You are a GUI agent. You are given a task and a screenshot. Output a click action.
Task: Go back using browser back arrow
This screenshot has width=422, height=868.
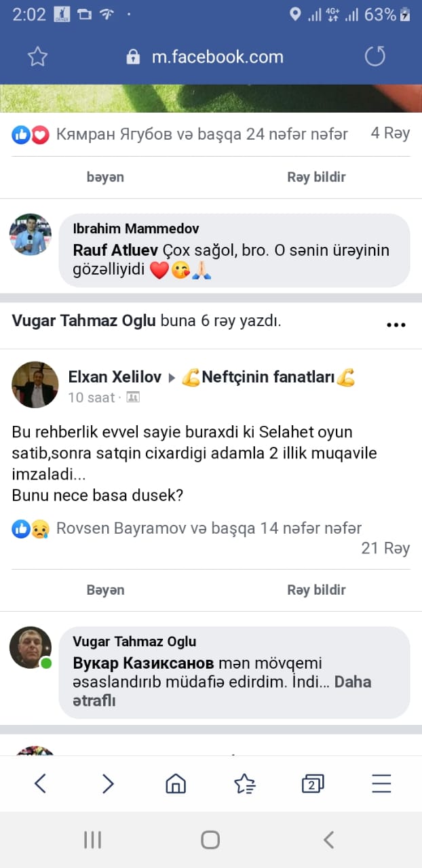(x=40, y=784)
